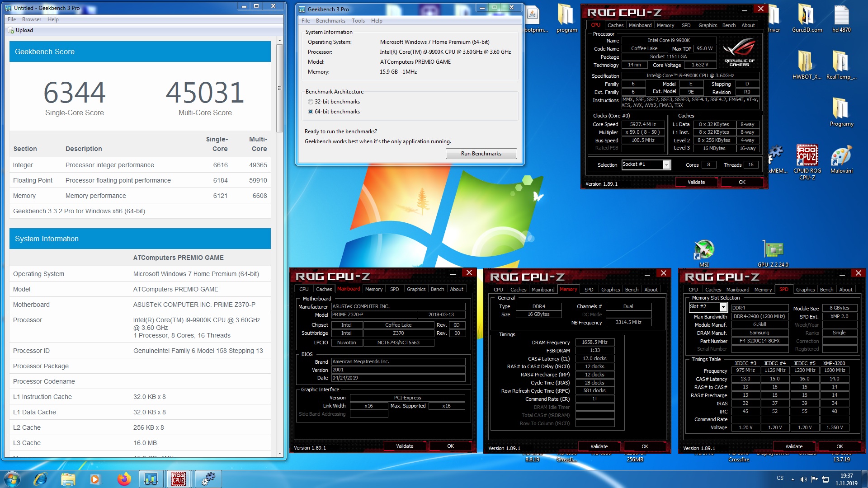Open About tab in Memory CPU-Z window
Screen dimensions: 868x488
651,290
